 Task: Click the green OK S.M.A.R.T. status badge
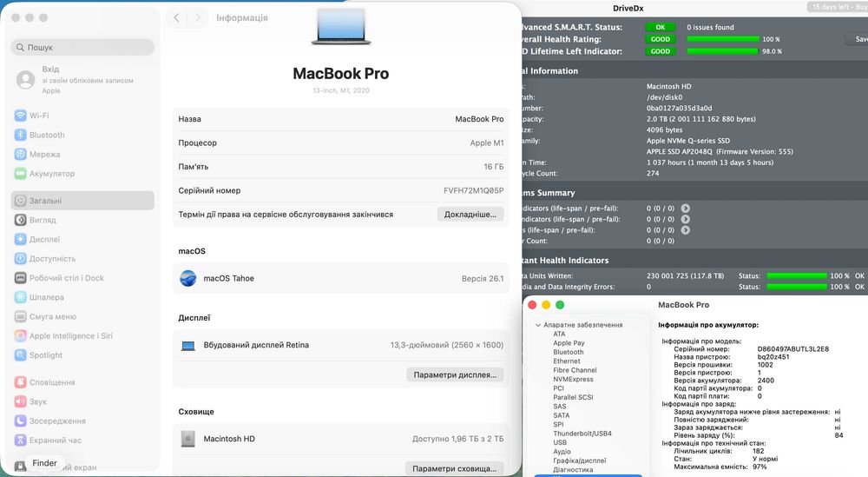click(x=661, y=27)
